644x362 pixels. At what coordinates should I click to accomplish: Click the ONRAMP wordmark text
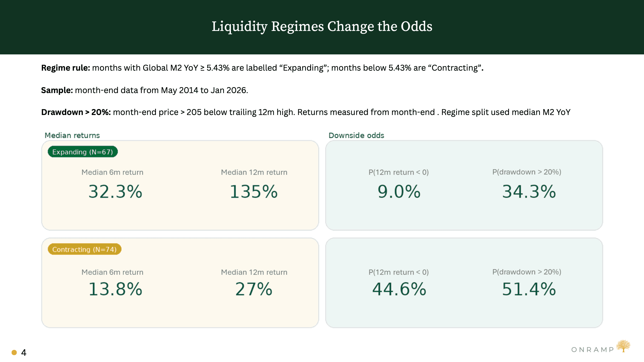[592, 350]
